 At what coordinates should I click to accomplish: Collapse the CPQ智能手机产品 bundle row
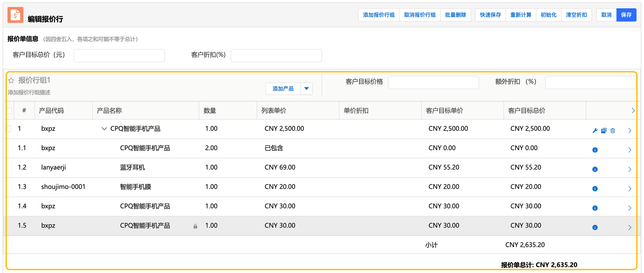pyautogui.click(x=104, y=129)
